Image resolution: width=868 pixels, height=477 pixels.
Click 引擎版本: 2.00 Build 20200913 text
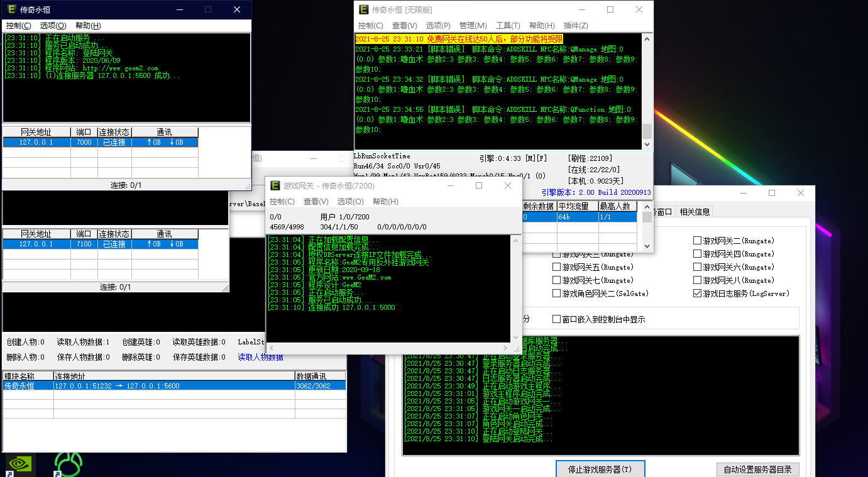[x=596, y=192]
